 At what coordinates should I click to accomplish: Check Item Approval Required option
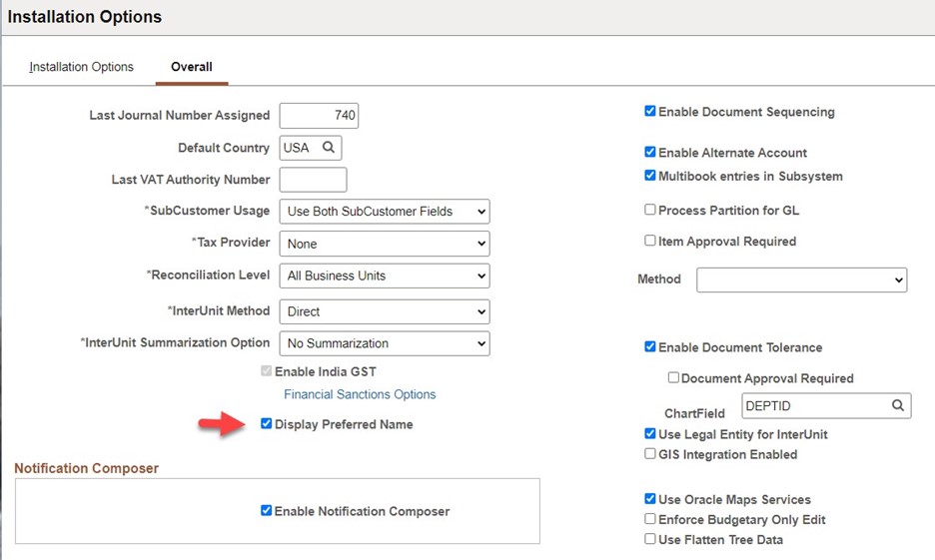click(x=650, y=241)
